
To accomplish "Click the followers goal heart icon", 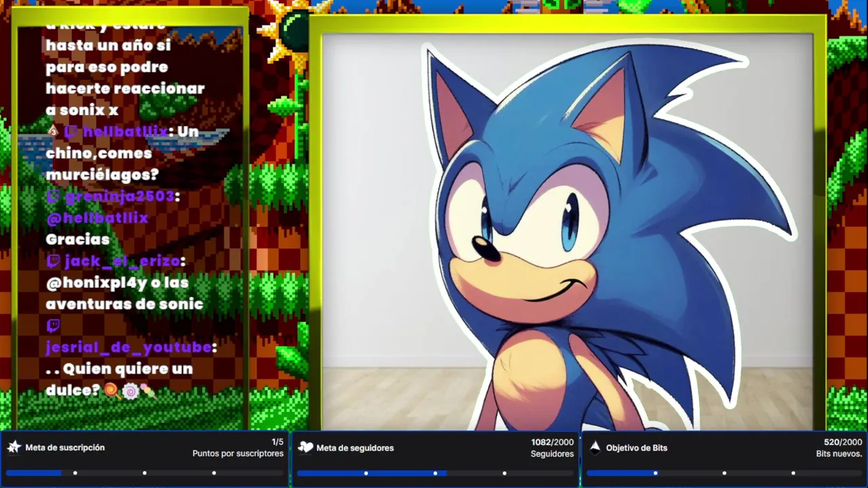I will (x=305, y=447).
